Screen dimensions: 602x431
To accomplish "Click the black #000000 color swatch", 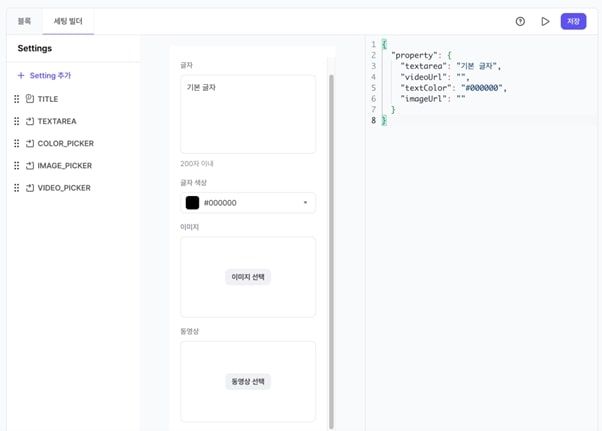I will coord(192,203).
